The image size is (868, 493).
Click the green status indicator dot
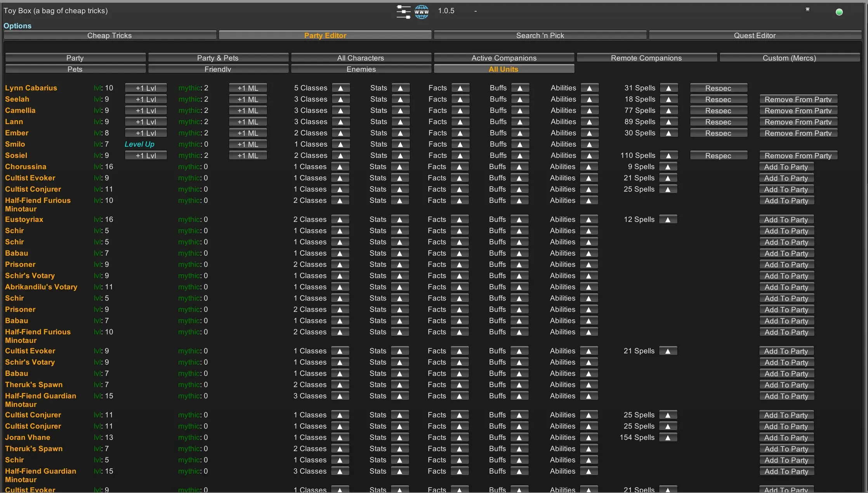[839, 12]
